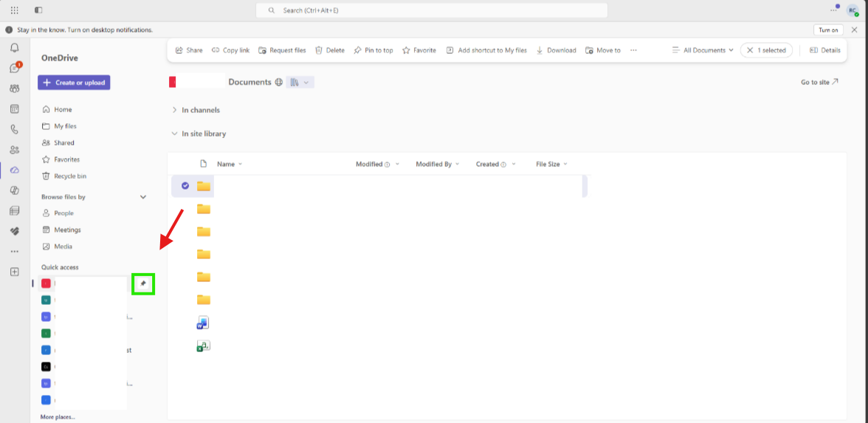Click Pin to top

click(x=373, y=50)
